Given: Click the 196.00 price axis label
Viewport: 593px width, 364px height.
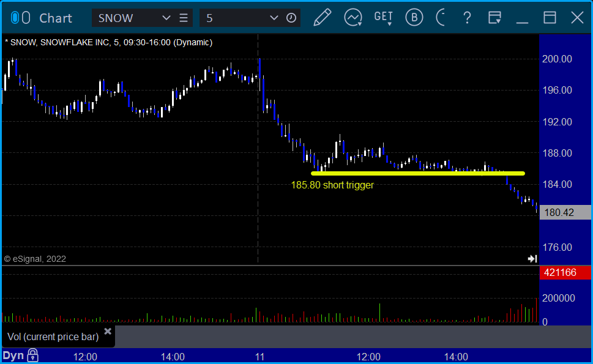Looking at the screenshot, I should [557, 91].
